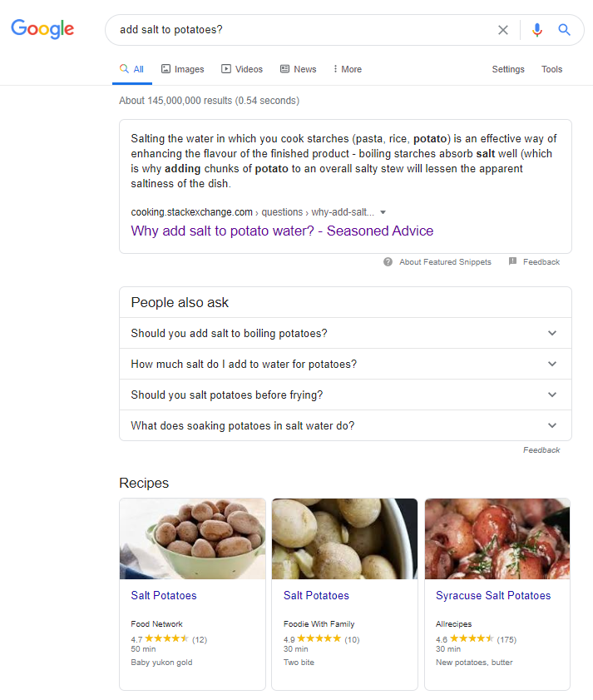
Task: Clear the search box with X icon
Action: 503,30
